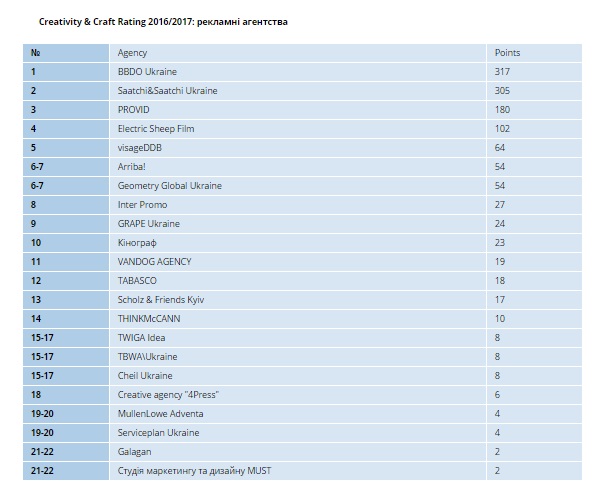Viewport: 601px width, 496px height.
Task: Click VANDOG AGENCY in the table
Action: point(154,262)
